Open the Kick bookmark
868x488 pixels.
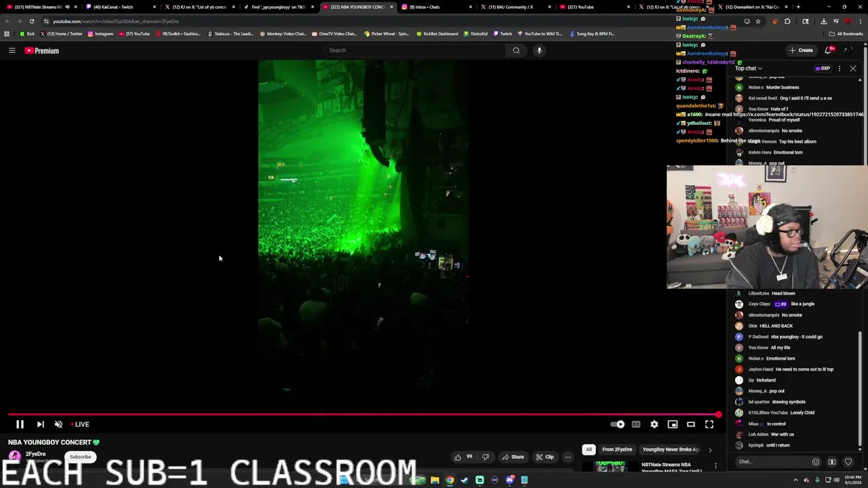27,33
